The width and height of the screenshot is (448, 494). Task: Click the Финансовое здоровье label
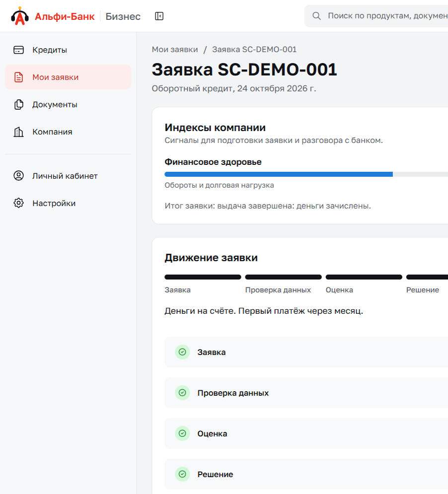[213, 162]
